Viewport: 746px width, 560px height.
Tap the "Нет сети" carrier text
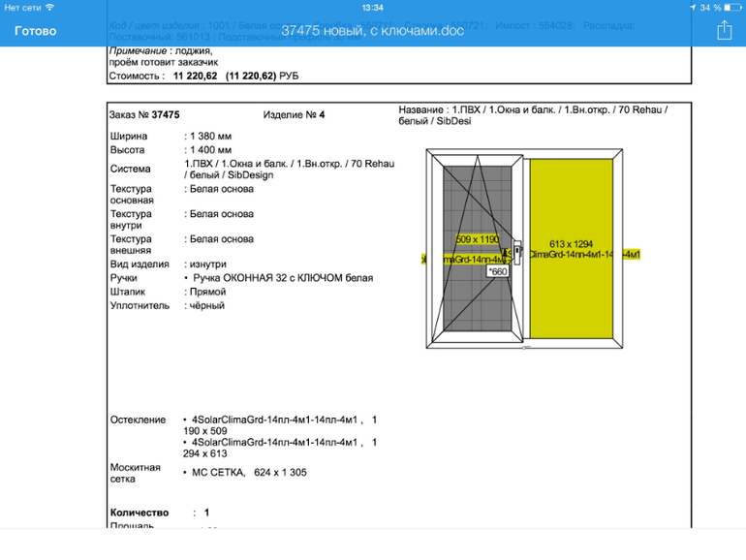22,7
